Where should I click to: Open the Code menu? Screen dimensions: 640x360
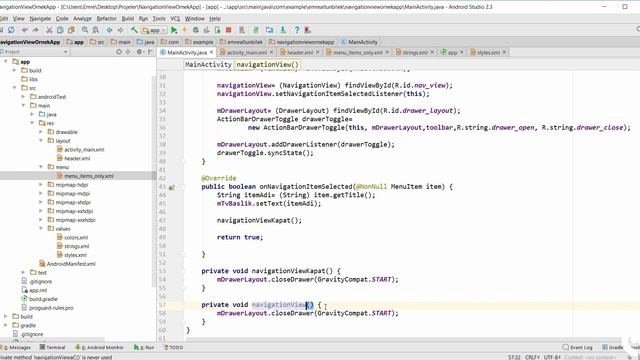click(62, 18)
